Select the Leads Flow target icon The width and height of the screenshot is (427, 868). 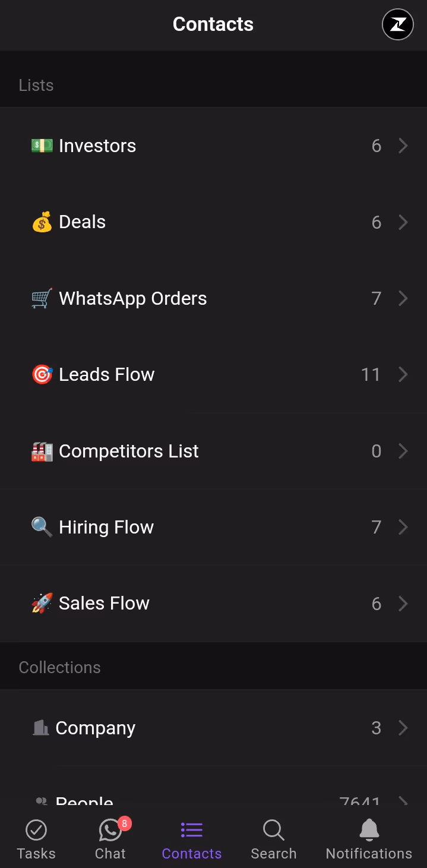40,374
